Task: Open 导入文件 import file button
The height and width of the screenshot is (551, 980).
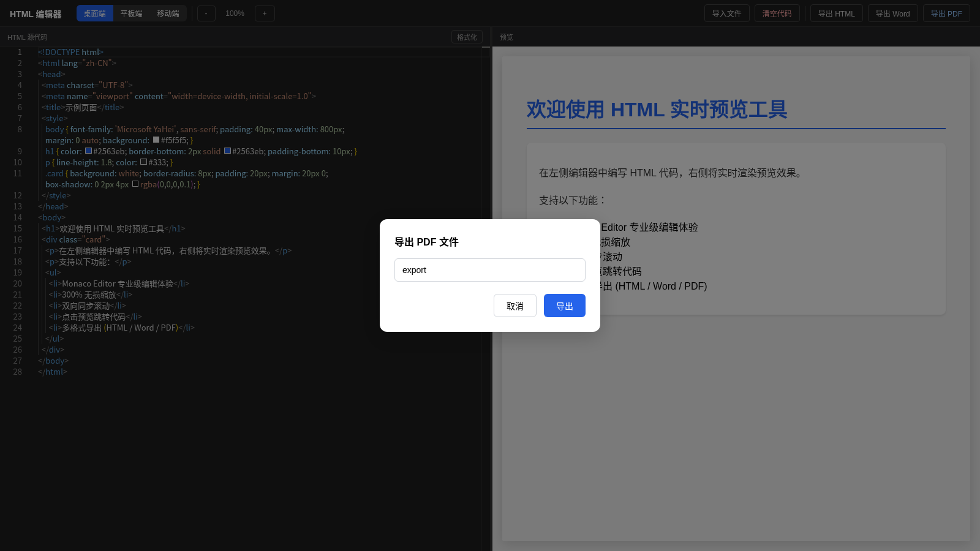Action: pos(726,13)
